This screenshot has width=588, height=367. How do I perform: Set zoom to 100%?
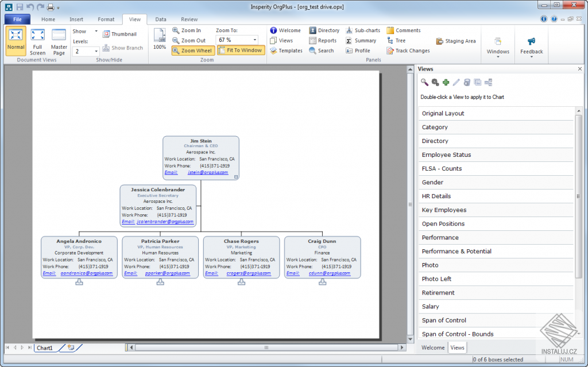(160, 39)
